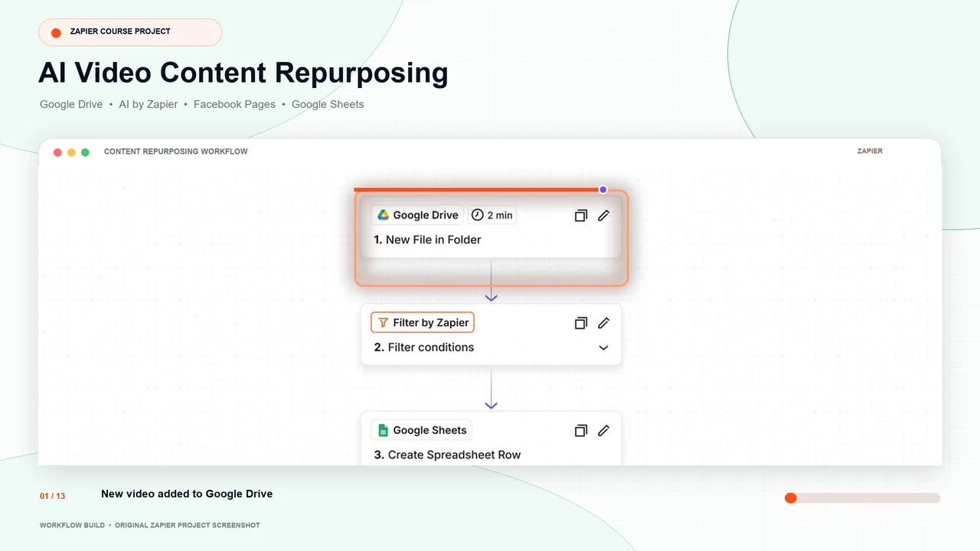980x551 pixels.
Task: Click "Google Sheets" in the subtitle app list
Action: click(x=328, y=104)
